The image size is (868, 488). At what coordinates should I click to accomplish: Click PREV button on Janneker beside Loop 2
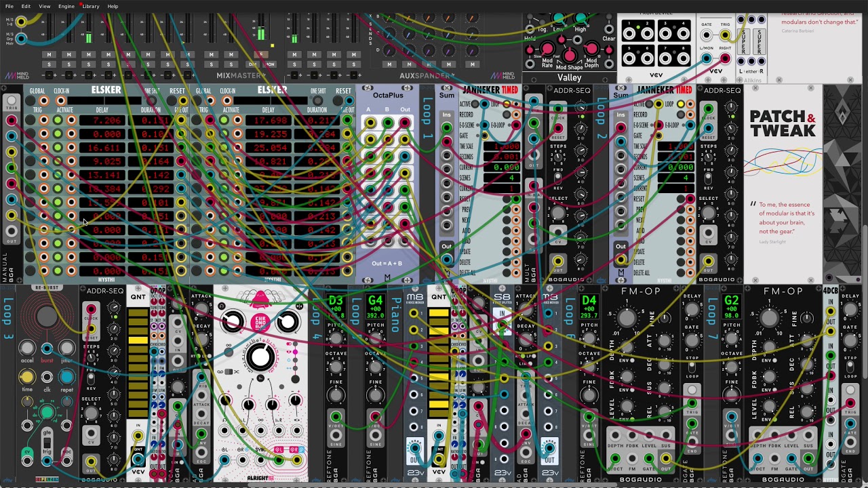tap(681, 209)
